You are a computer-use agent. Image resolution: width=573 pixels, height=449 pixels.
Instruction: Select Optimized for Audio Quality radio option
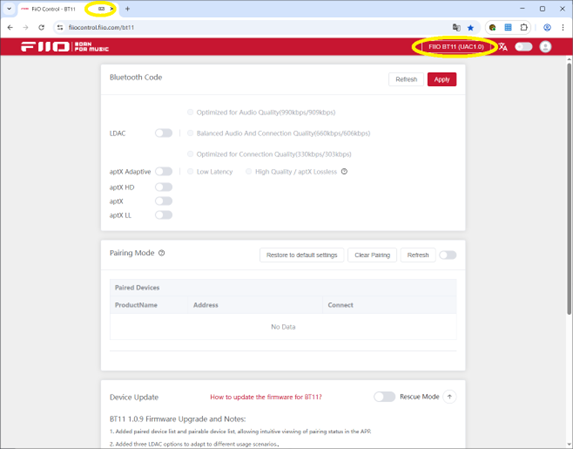[x=190, y=112]
